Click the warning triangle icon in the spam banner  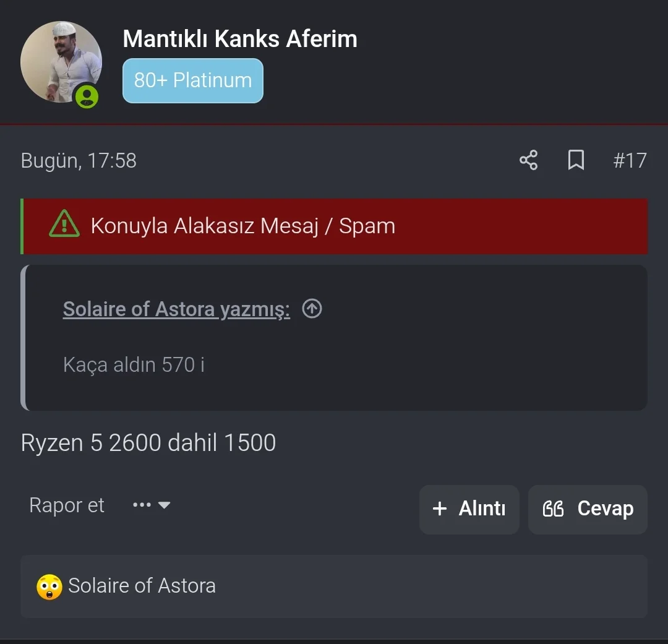tap(64, 225)
